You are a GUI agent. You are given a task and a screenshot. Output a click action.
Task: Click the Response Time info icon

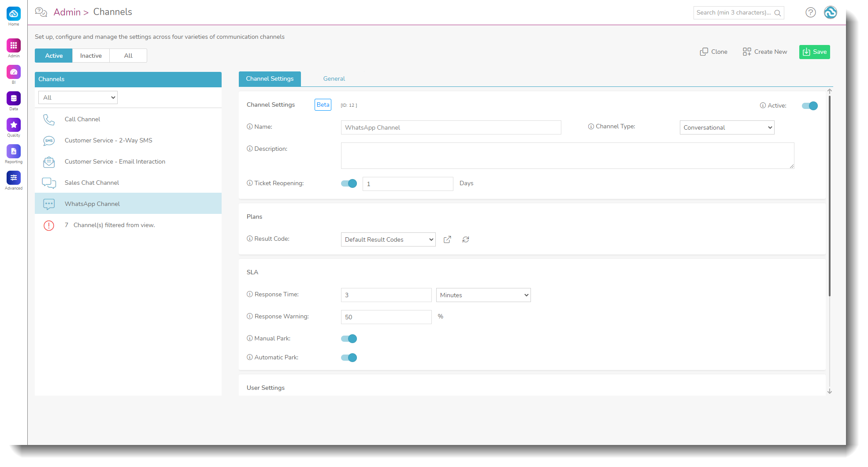coord(250,294)
